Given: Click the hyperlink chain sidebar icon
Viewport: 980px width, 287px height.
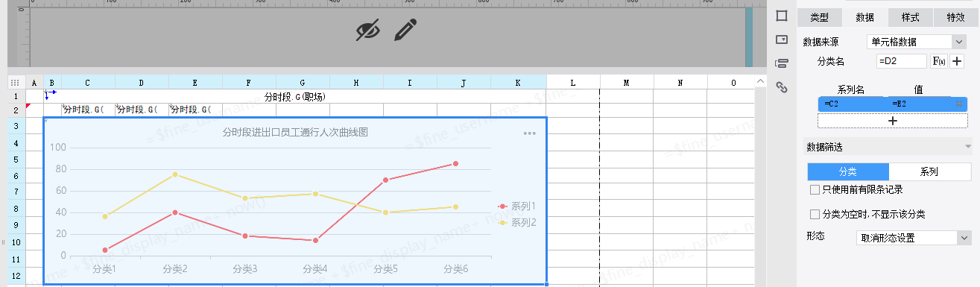Looking at the screenshot, I should 782,87.
